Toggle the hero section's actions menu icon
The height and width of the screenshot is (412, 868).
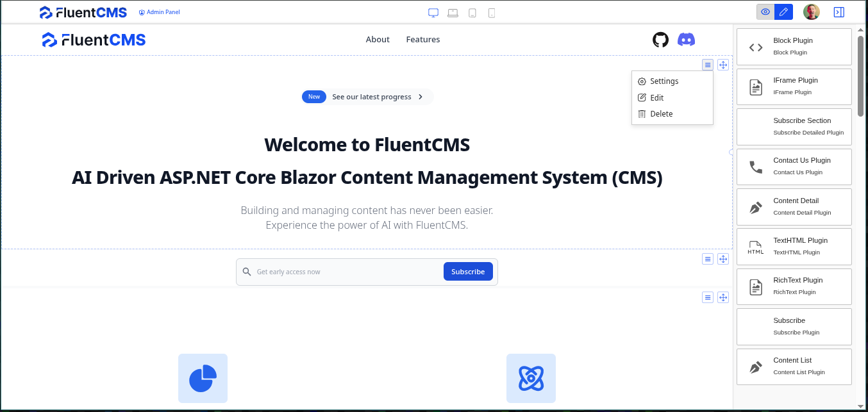tap(708, 65)
